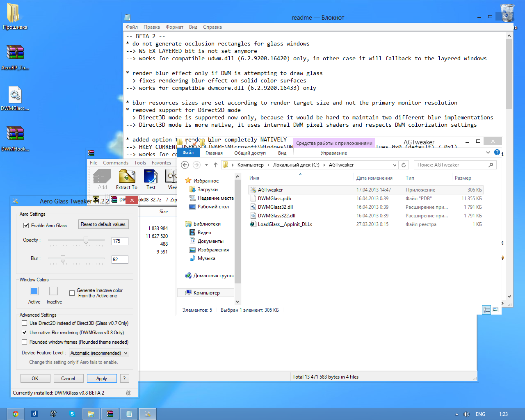Switch to File Explorer via its taskbar icon
Screen dimensions: 525x420
pyautogui.click(x=91, y=414)
